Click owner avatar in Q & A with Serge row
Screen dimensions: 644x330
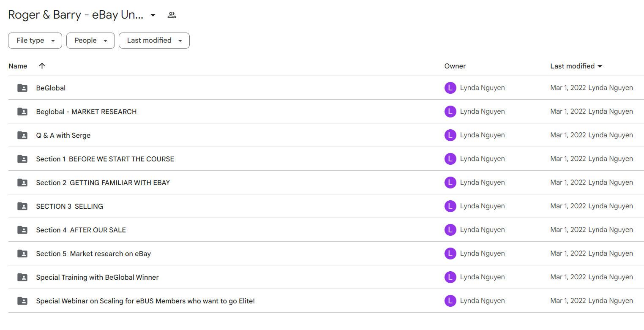[450, 135]
